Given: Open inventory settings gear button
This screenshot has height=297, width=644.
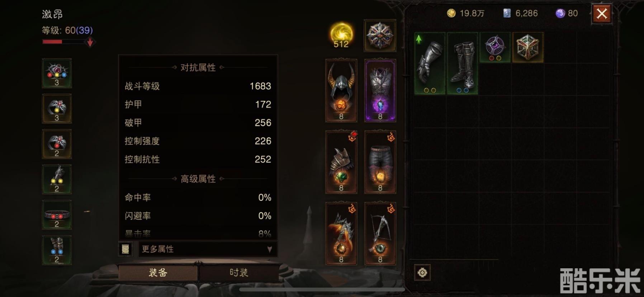Looking at the screenshot, I should coord(422,273).
